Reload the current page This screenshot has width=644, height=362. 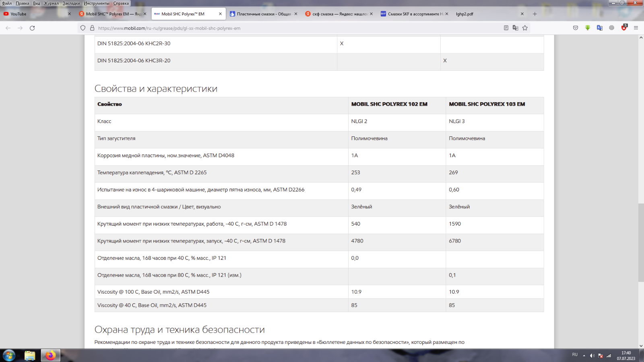pos(32,28)
